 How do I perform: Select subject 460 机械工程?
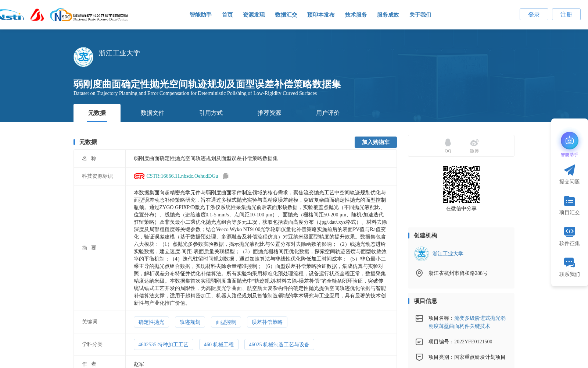(219, 344)
